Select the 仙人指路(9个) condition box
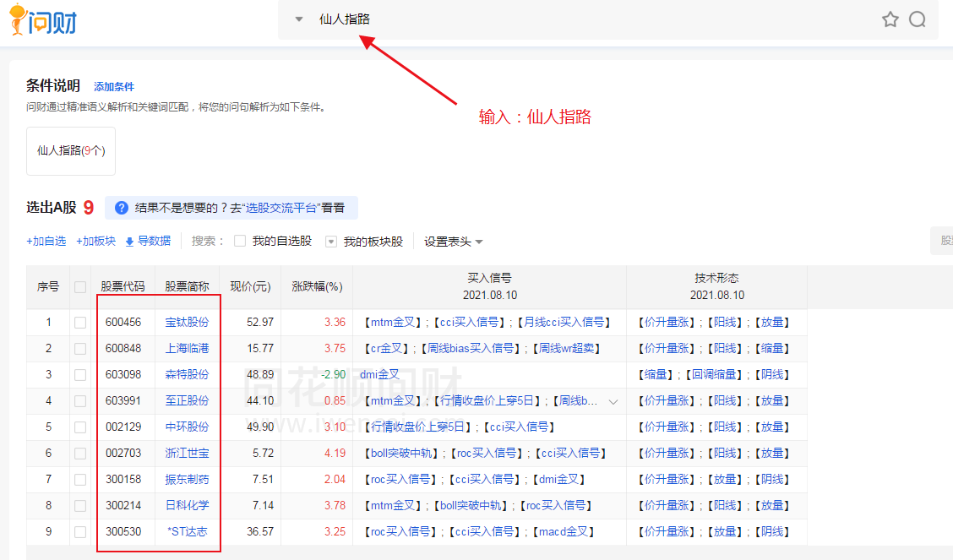 (71, 150)
